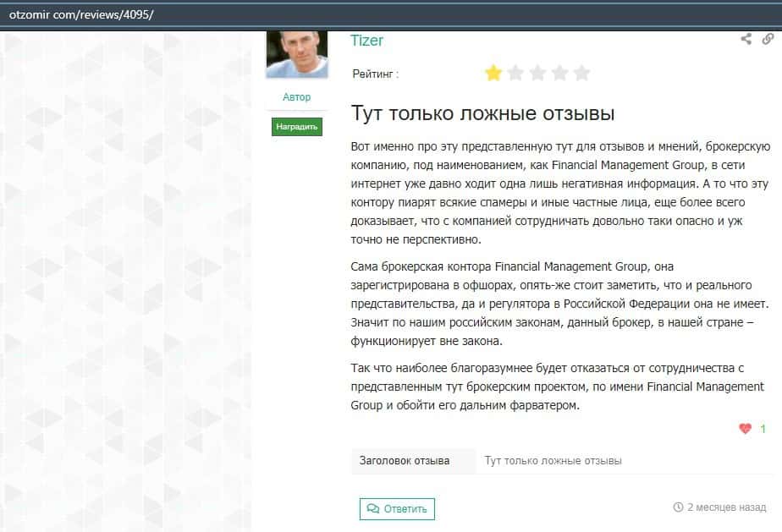Click the grey Тут только ложные отзывы value text
Screen dimensions: 782x532
coord(553,461)
